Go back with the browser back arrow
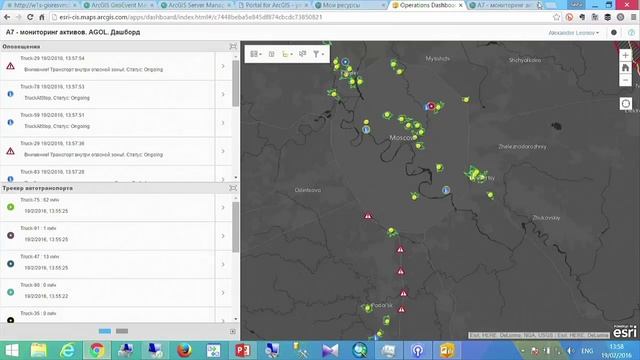This screenshot has height=360, width=640. [7, 17]
